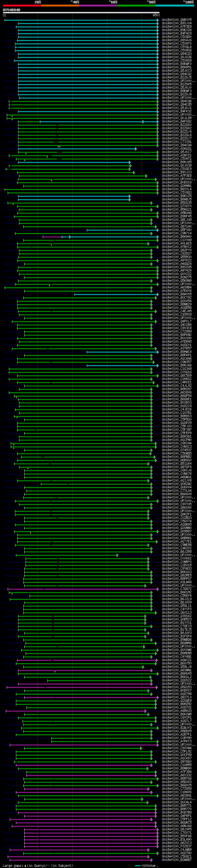197x868 pixels.
Task: Select the UniRef100_Q5JKJ0 label
Action: (177, 88)
